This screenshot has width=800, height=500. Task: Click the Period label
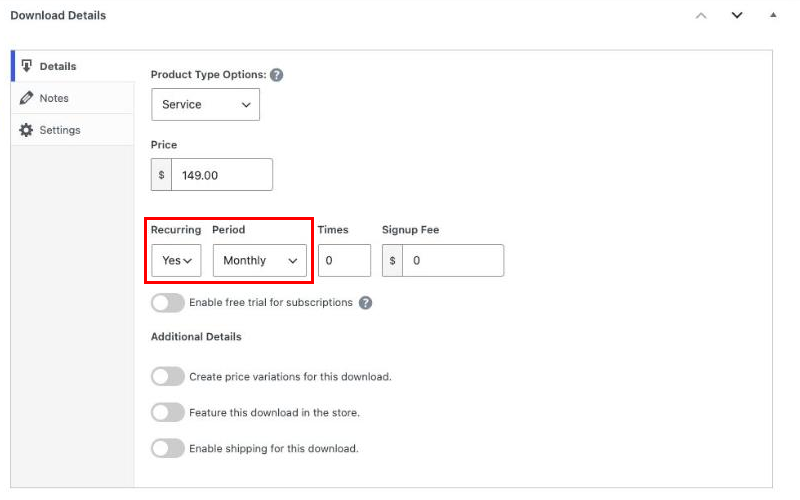[x=229, y=230]
